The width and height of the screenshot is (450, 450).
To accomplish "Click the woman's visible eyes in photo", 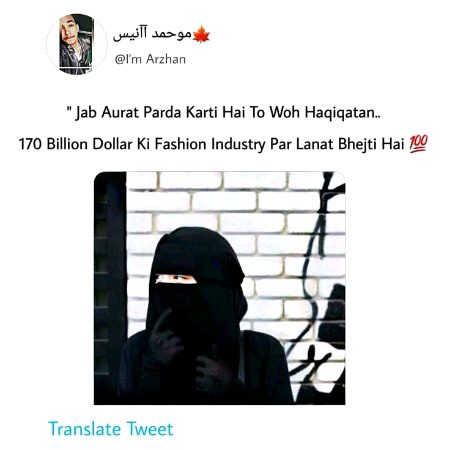I will click(x=176, y=279).
